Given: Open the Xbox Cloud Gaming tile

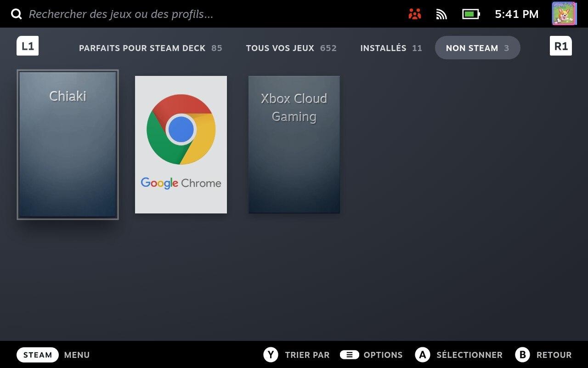Looking at the screenshot, I should coord(294,144).
